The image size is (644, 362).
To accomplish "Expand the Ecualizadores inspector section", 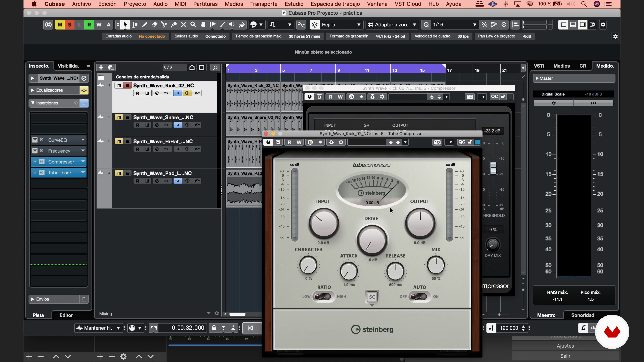I will [33, 90].
